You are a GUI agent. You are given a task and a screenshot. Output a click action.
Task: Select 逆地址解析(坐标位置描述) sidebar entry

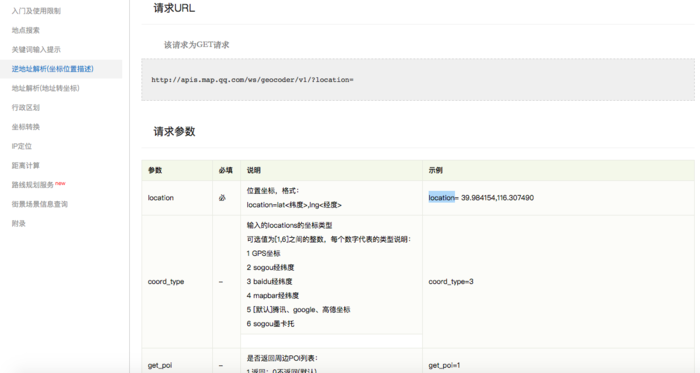[x=53, y=69]
